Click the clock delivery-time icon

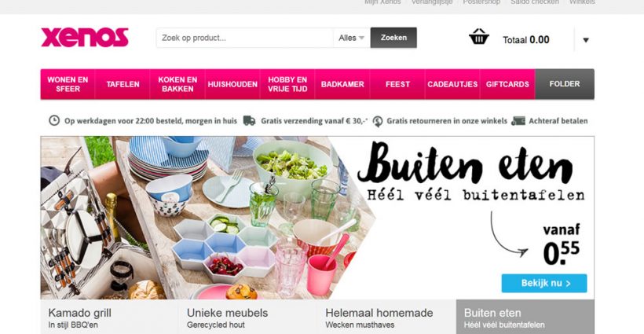click(x=54, y=121)
